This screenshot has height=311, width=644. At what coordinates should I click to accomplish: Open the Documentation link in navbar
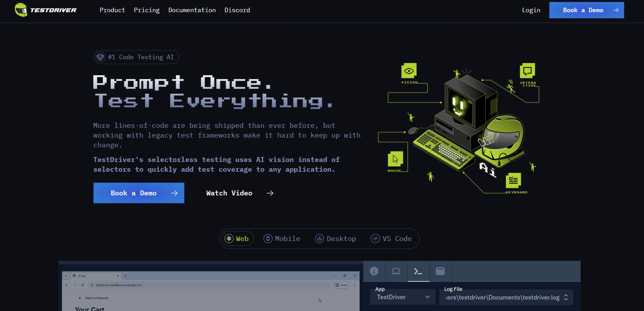(192, 10)
